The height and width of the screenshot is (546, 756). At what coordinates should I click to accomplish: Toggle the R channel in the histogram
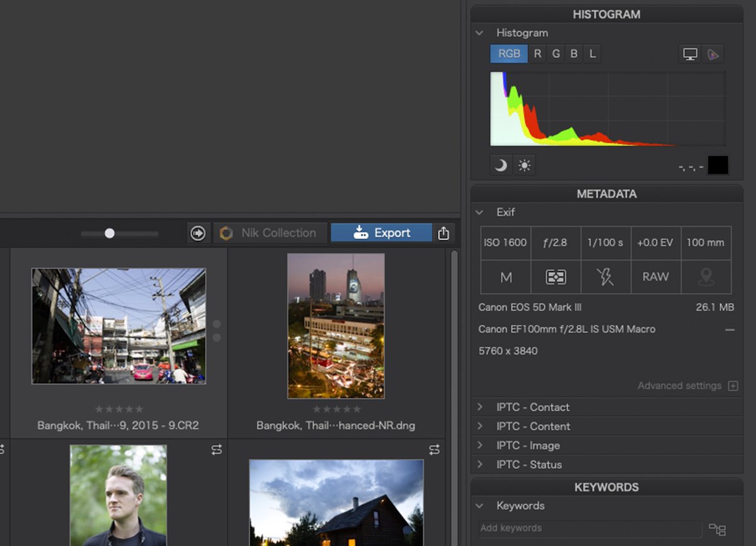[537, 54]
